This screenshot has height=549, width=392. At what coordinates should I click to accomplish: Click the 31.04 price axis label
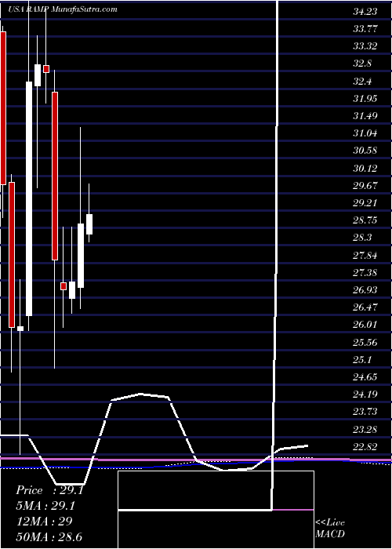365,134
